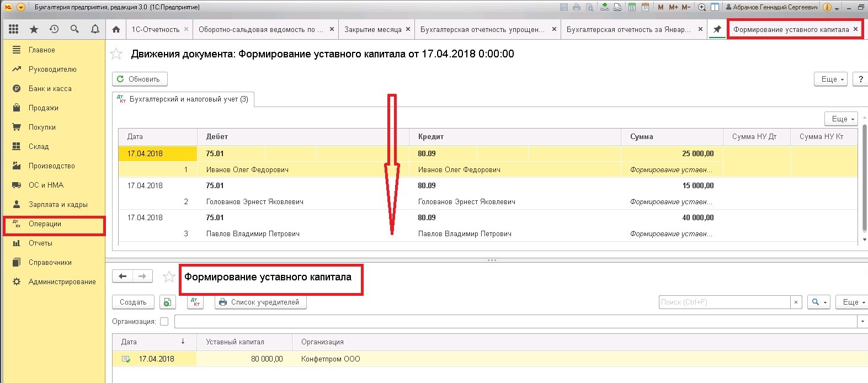
Task: Open dropdown arrow next to info icon
Action: (x=837, y=8)
